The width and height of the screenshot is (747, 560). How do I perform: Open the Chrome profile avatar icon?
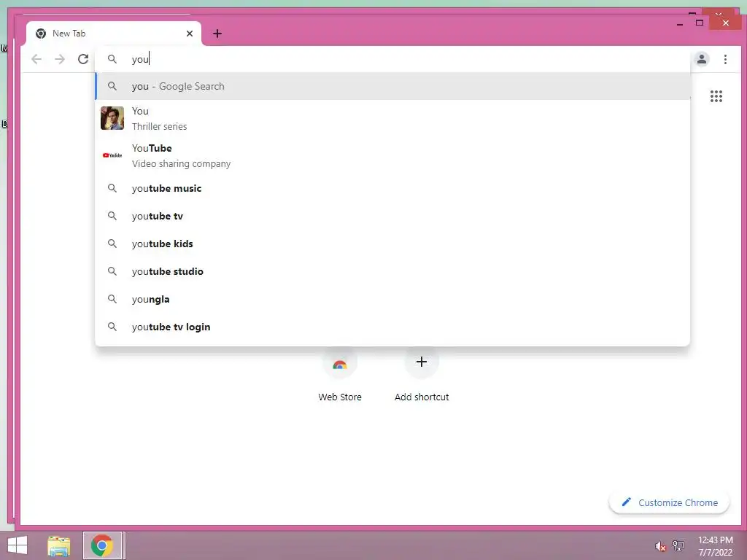pyautogui.click(x=701, y=59)
